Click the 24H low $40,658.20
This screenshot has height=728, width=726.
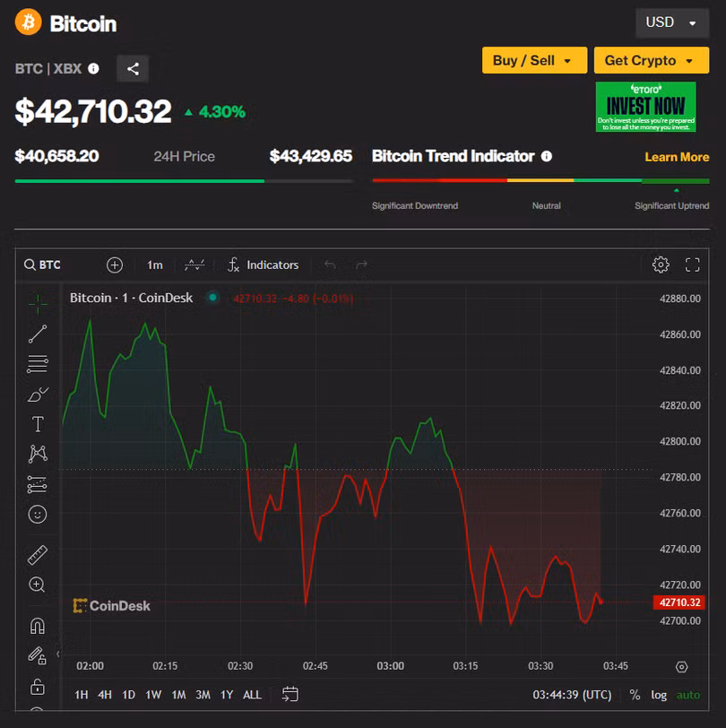56,156
